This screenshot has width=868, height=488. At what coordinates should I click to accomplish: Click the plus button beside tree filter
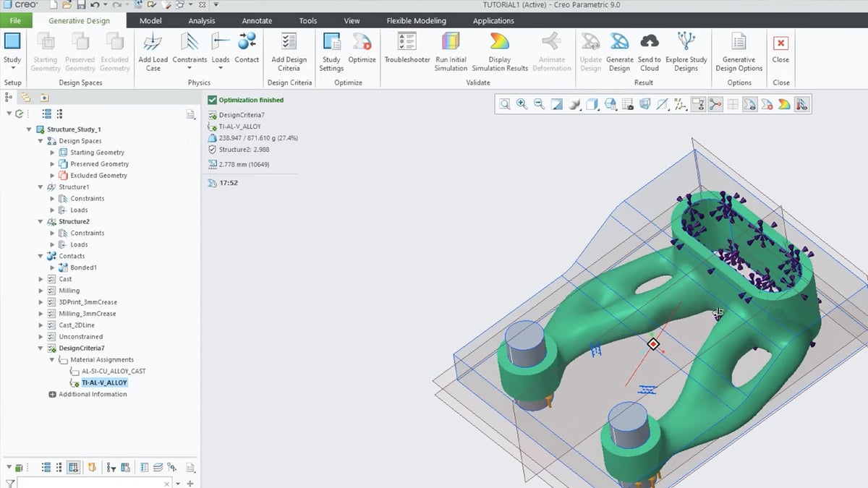point(190,483)
